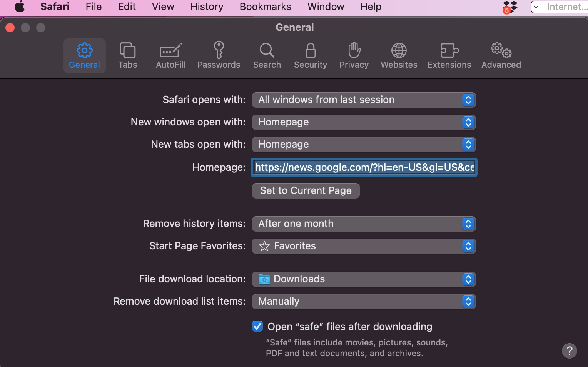Click the Homepage URL text field
Image resolution: width=588 pixels, height=367 pixels.
click(x=364, y=167)
